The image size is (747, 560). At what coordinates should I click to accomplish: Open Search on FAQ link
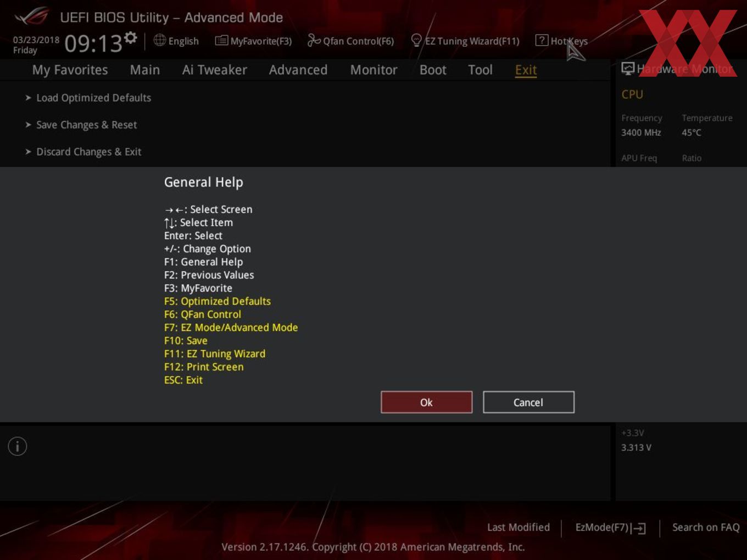(x=706, y=527)
